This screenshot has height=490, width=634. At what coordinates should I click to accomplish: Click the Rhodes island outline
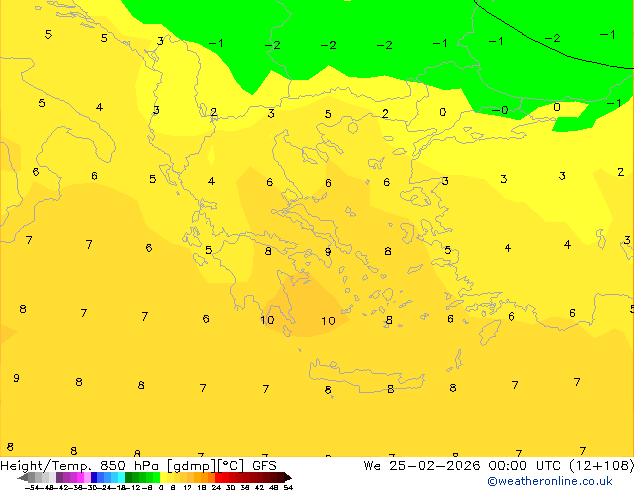(x=489, y=332)
